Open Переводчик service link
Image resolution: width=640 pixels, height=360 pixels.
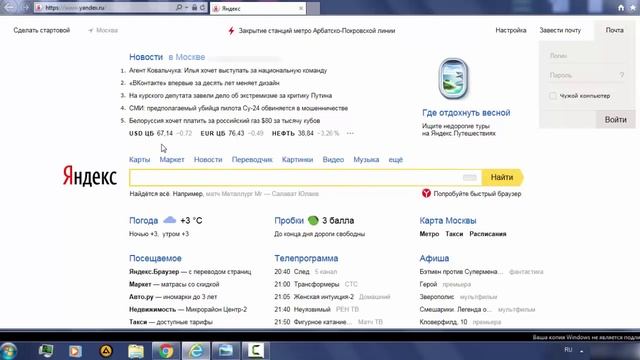tap(252, 160)
